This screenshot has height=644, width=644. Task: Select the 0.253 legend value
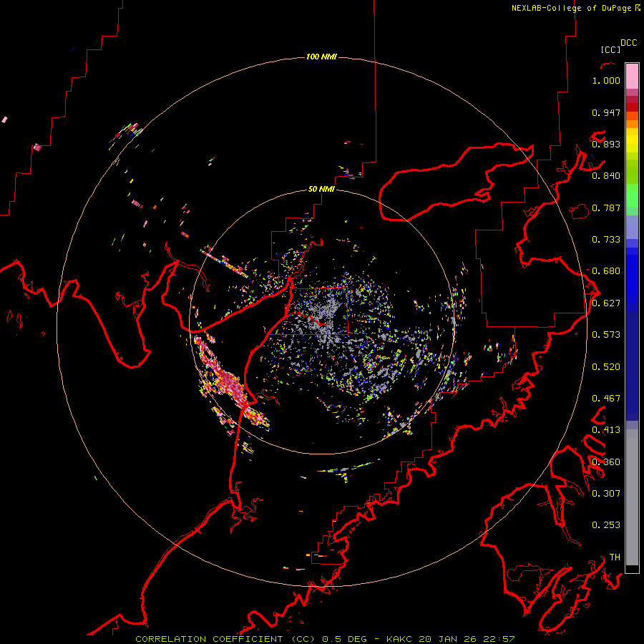(606, 525)
